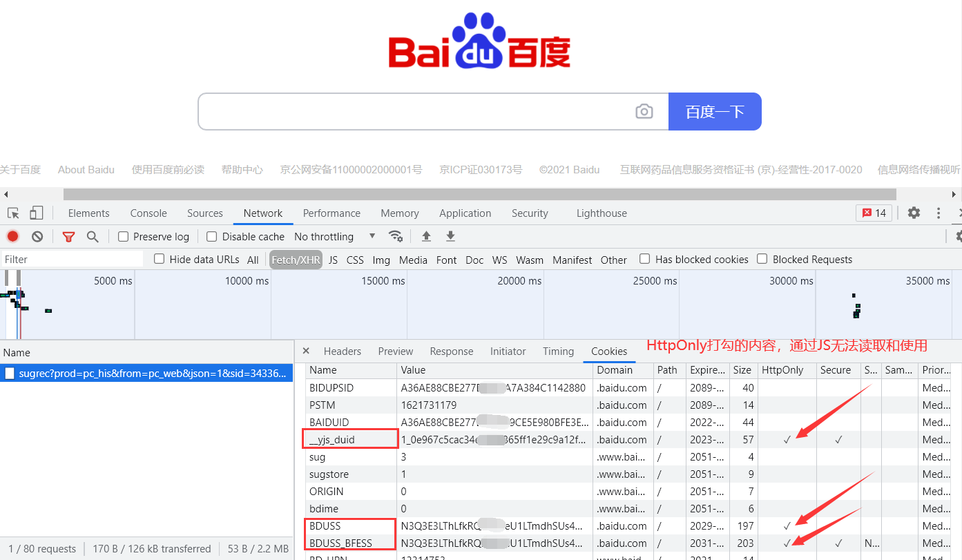This screenshot has height=560, width=962.
Task: Show the request Preview tab
Action: 396,351
